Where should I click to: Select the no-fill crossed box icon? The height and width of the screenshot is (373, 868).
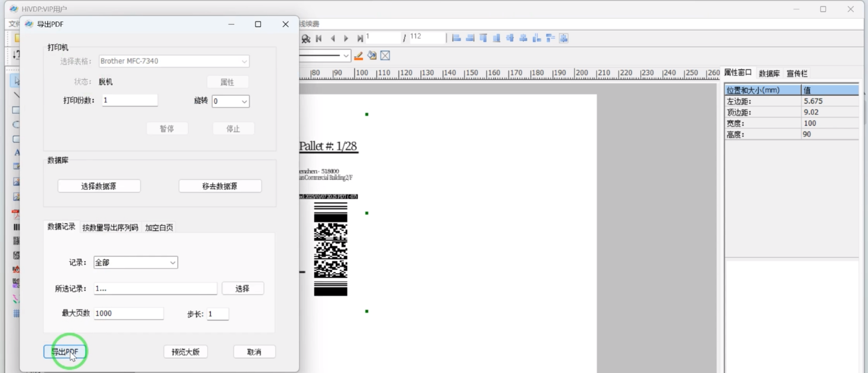(385, 56)
